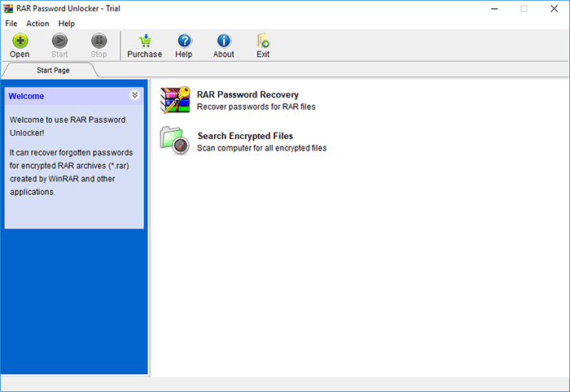Open the About info icon
This screenshot has height=392, width=570.
[224, 41]
